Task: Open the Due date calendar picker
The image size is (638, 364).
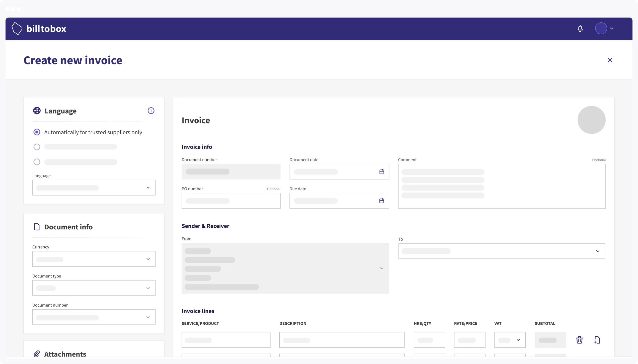Action: pos(381,201)
